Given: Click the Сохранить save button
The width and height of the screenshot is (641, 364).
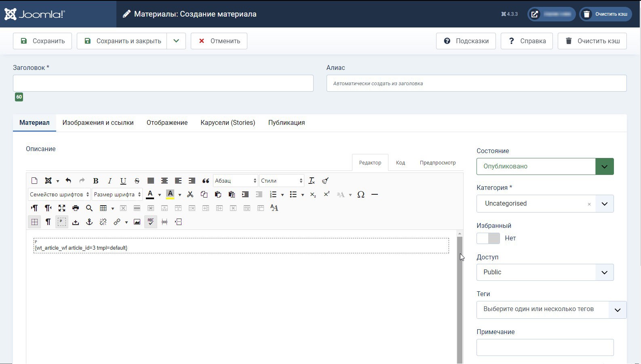Looking at the screenshot, I should click(42, 41).
